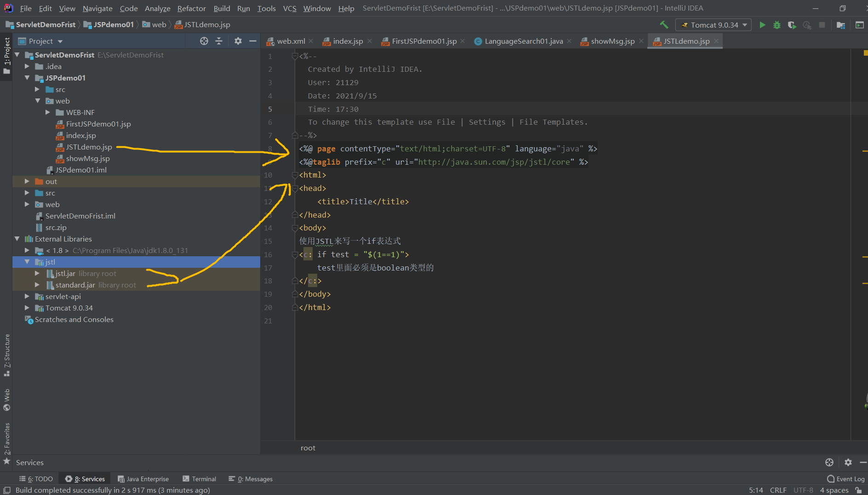The image size is (868, 495).
Task: Collapse the ServletDemoFrist root node
Action: (17, 55)
